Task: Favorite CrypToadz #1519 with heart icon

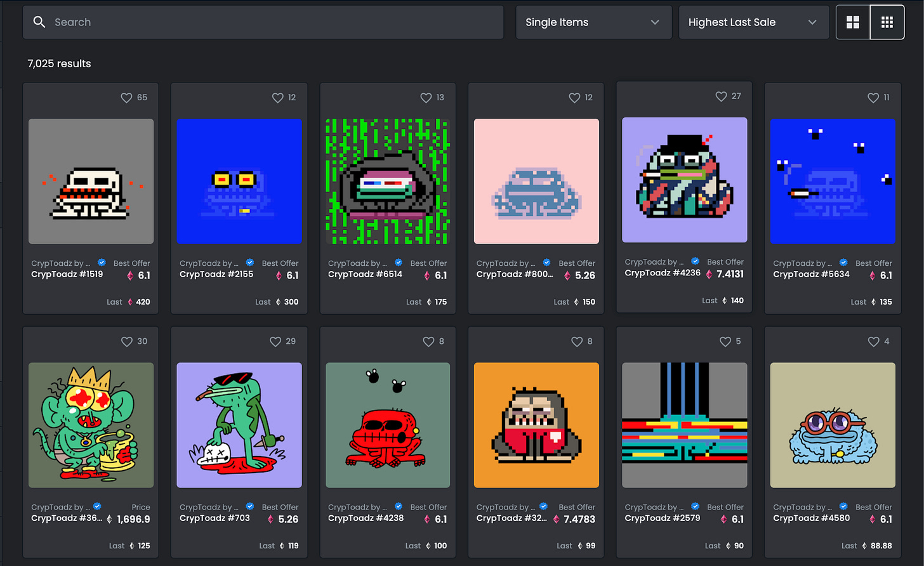Action: click(x=127, y=98)
